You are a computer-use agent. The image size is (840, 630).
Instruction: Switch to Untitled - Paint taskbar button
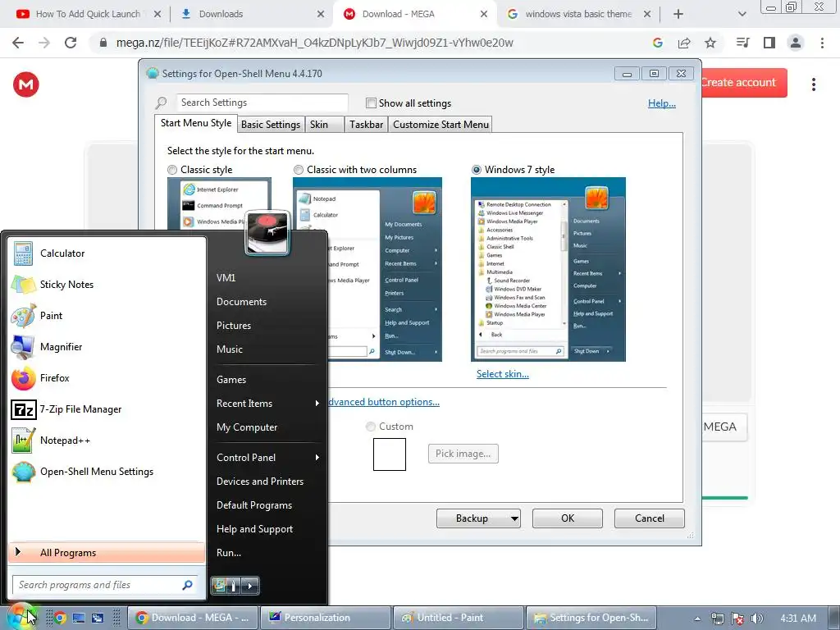(x=458, y=618)
